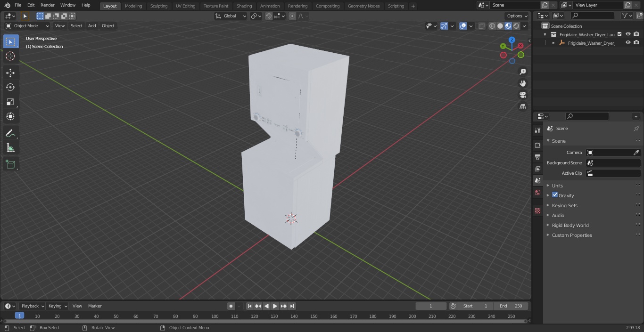The width and height of the screenshot is (644, 332).
Task: Open the Options dropdown
Action: point(517,16)
